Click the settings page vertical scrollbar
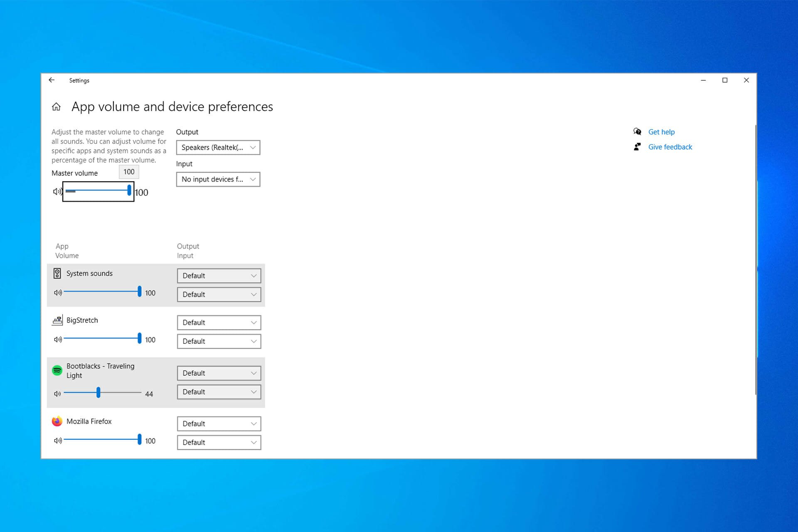This screenshot has width=798, height=532. click(756, 260)
